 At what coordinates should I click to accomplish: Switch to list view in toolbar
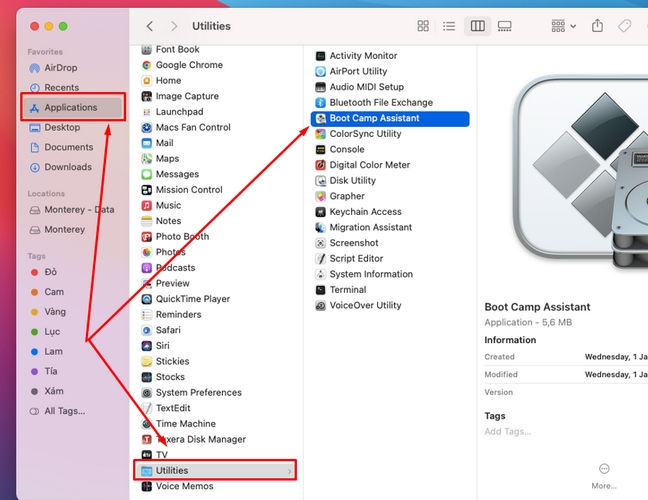point(450,26)
